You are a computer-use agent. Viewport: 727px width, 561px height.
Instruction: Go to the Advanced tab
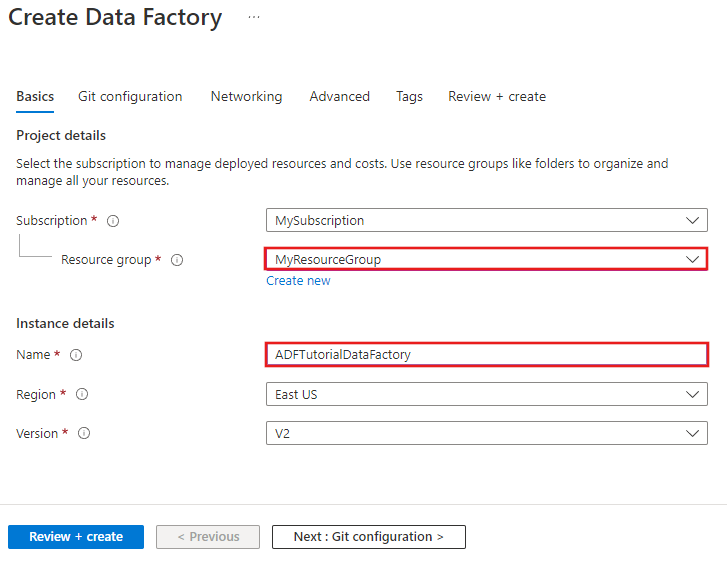[x=339, y=97]
